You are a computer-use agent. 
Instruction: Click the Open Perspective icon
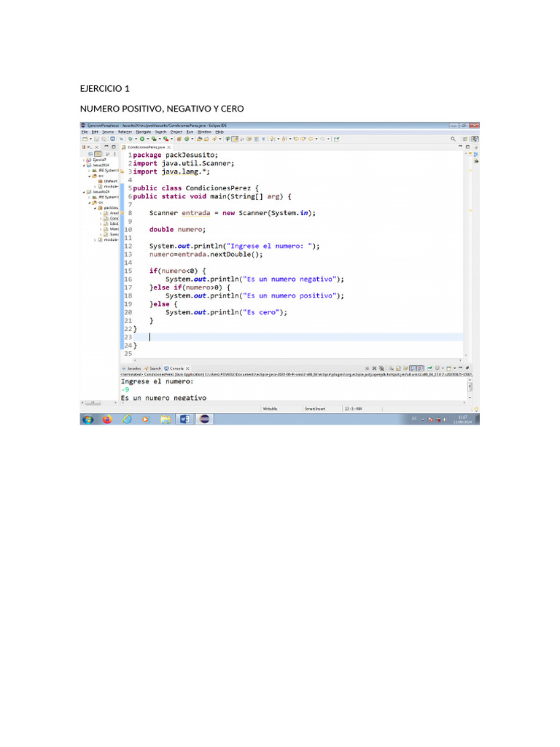click(464, 139)
